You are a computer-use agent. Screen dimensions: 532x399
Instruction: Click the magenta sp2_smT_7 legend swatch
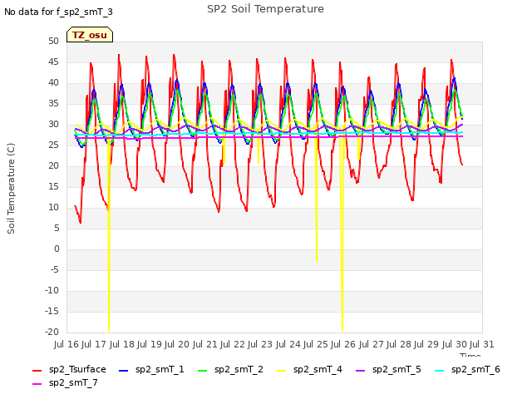(37, 384)
